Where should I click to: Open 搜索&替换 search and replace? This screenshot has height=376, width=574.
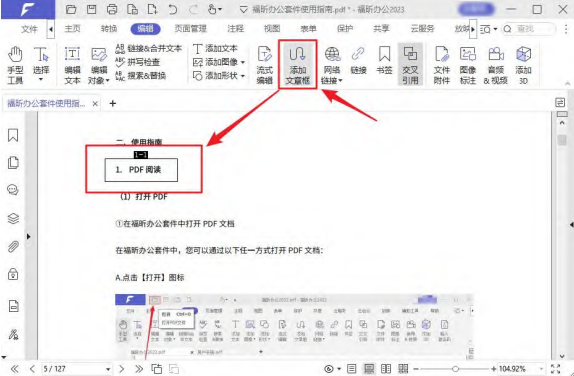(x=141, y=76)
